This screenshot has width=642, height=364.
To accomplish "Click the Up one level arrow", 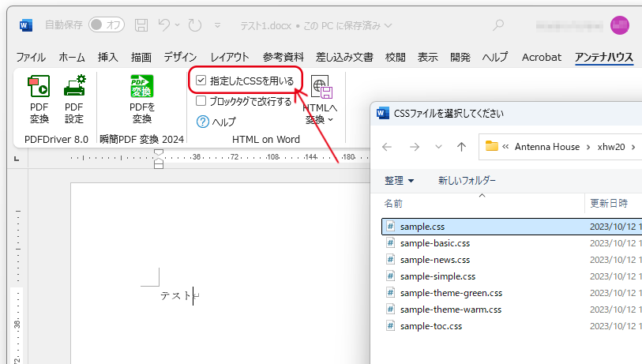I will pos(461,147).
